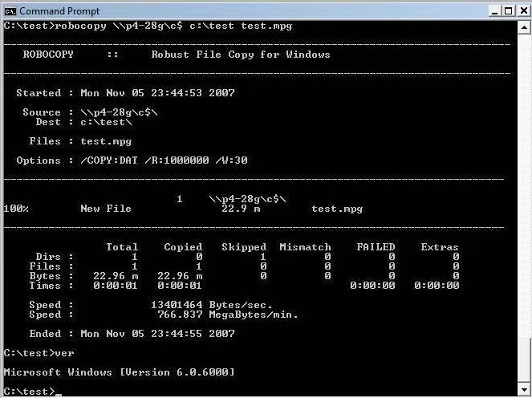
Task: Maximize the Command Prompt window
Action: click(x=508, y=11)
